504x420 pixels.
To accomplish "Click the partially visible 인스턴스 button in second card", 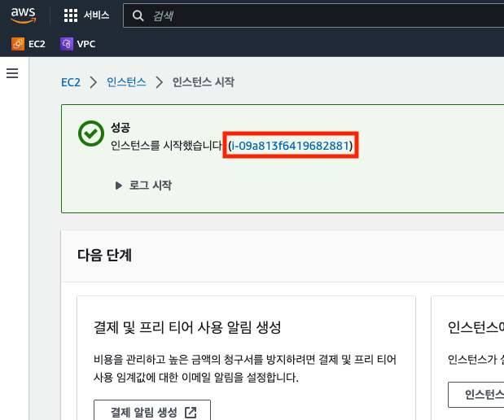I will coord(476,395).
